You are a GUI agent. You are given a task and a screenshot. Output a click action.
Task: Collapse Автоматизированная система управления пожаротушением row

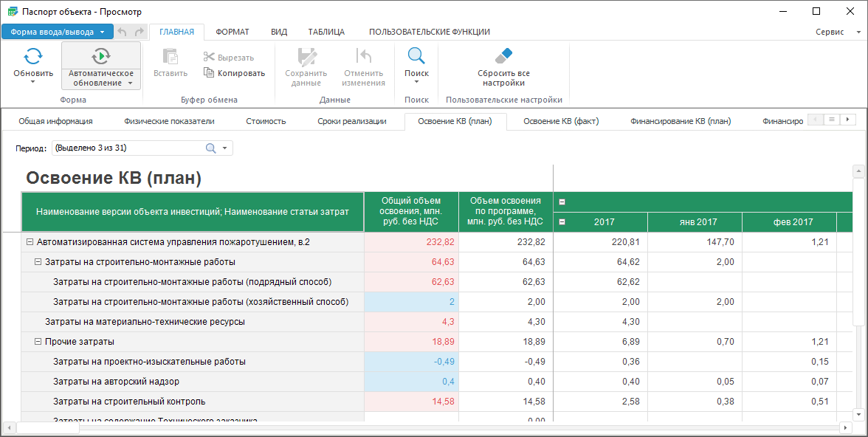click(x=30, y=242)
